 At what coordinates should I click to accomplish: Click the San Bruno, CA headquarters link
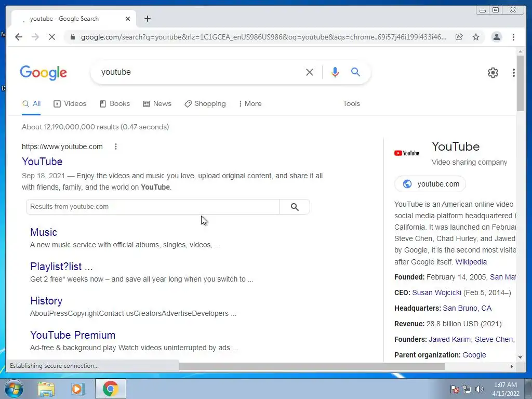tap(467, 308)
